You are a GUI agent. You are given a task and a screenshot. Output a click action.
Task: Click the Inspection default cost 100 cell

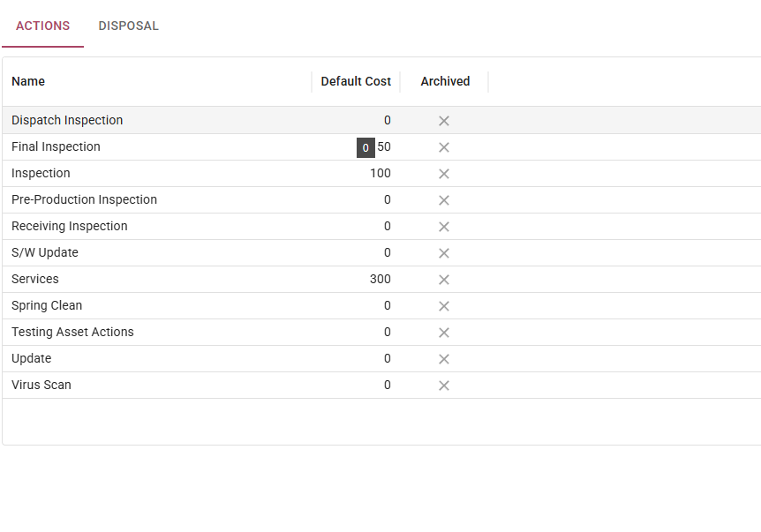point(380,173)
